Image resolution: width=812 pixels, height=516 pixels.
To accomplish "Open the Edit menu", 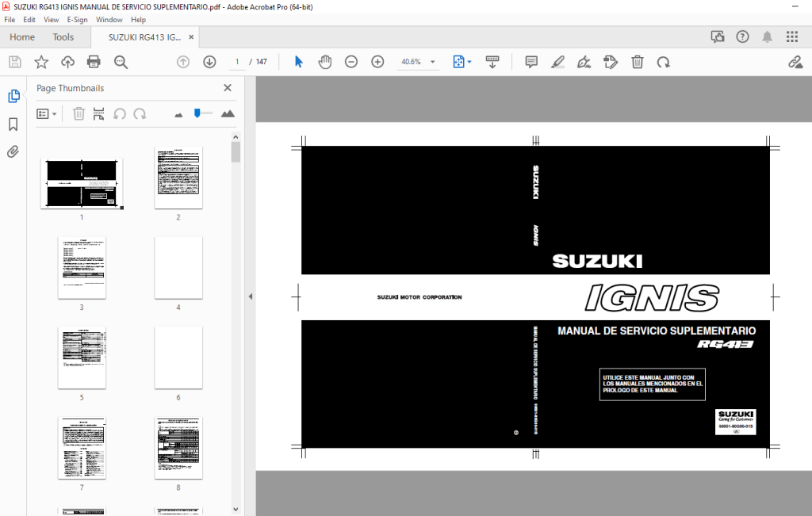I will pos(29,20).
